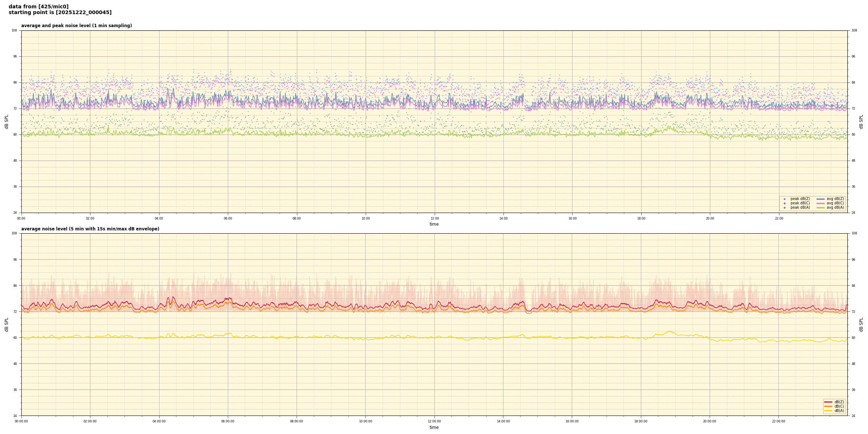Click the 06:00:00 tick on bottom chart
The image size is (868, 434).
pyautogui.click(x=228, y=421)
